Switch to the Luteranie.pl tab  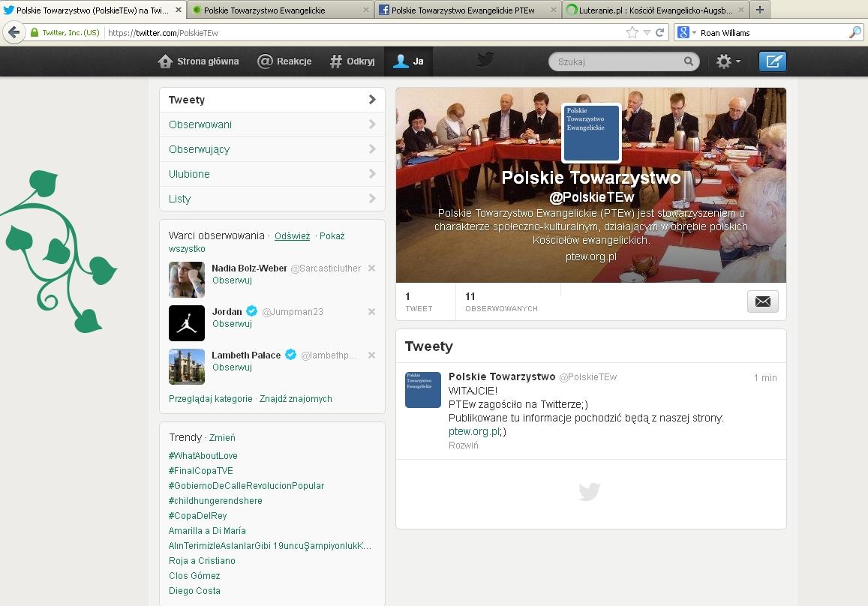pyautogui.click(x=656, y=10)
